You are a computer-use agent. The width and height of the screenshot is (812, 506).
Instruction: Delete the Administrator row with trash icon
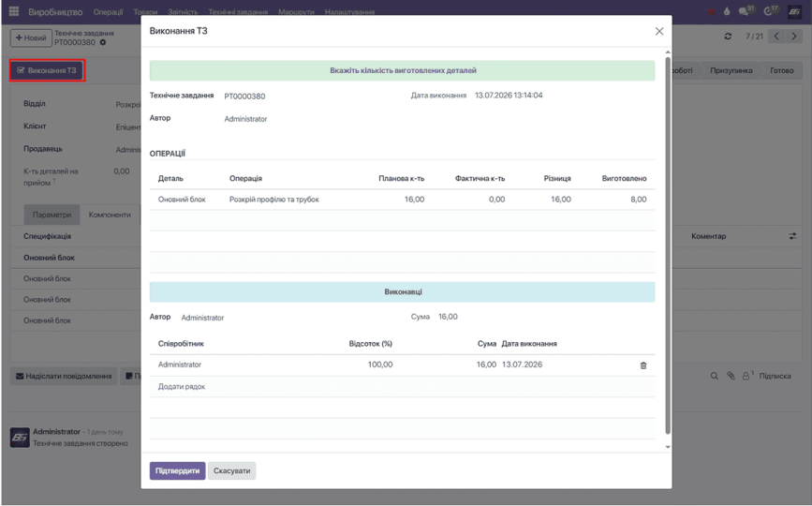(x=643, y=365)
